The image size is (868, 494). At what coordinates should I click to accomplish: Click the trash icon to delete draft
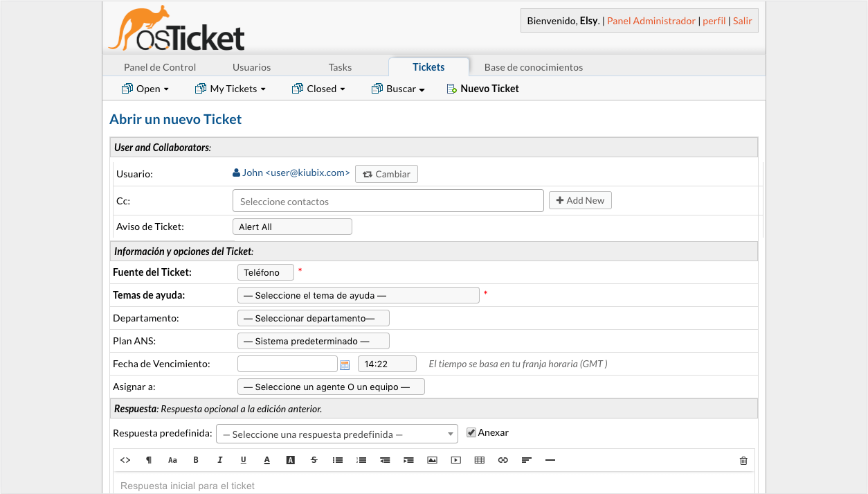click(743, 461)
